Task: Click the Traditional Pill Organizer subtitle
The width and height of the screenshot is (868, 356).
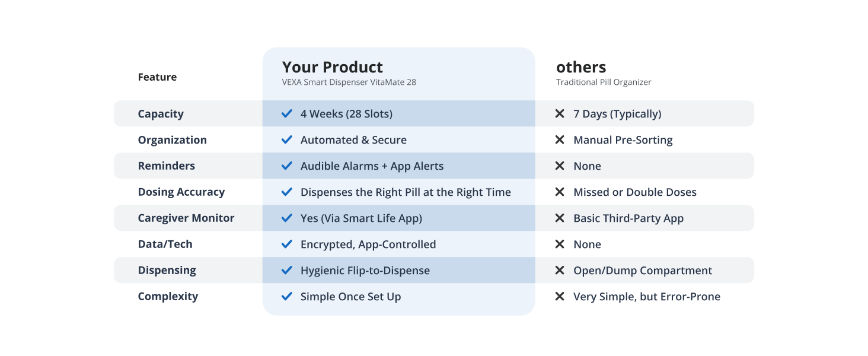Action: click(604, 82)
